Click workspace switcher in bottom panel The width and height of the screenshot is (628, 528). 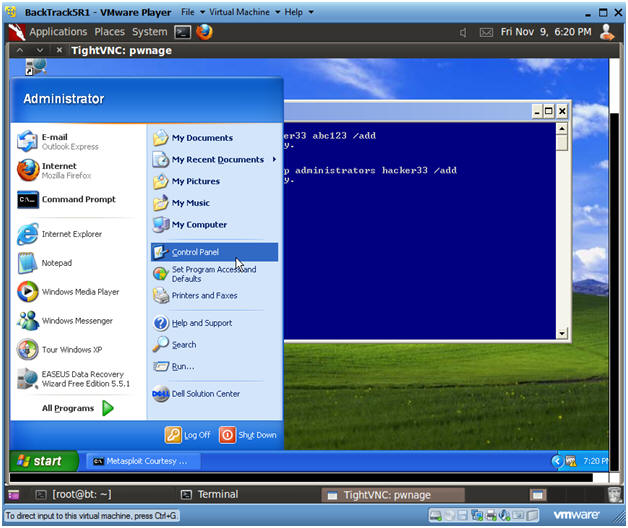pyautogui.click(x=537, y=495)
